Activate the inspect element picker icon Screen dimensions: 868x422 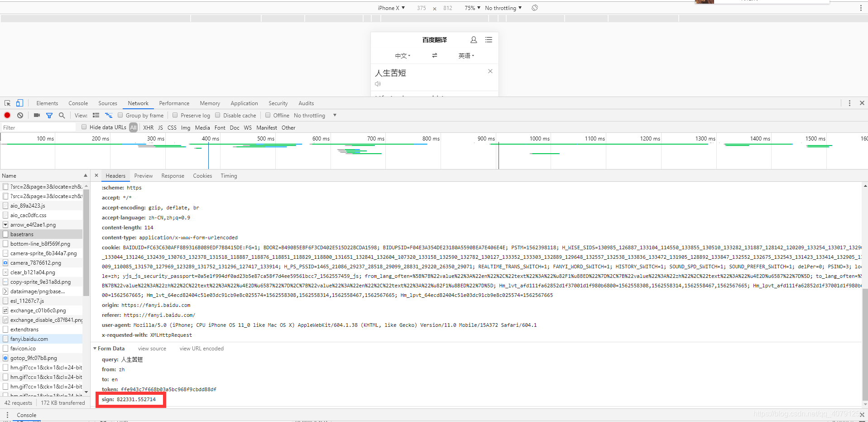click(7, 103)
